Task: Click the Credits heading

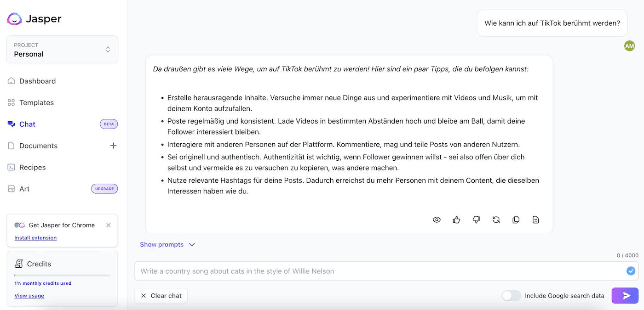Action: 39,264
